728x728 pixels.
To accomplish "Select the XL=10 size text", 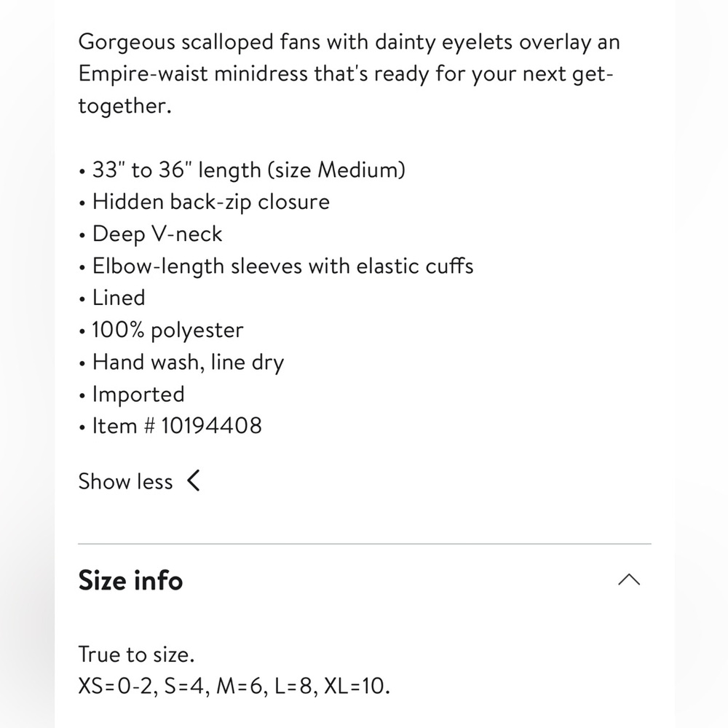I will click(357, 686).
